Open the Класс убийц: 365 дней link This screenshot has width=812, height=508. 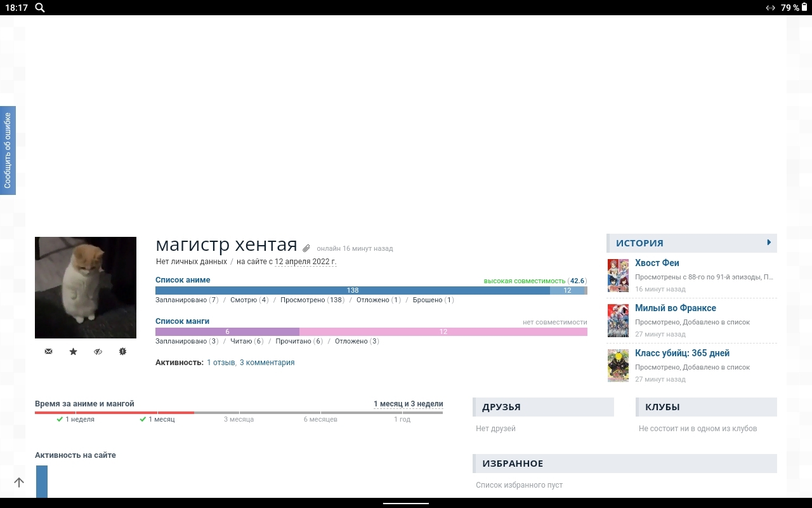(x=682, y=353)
